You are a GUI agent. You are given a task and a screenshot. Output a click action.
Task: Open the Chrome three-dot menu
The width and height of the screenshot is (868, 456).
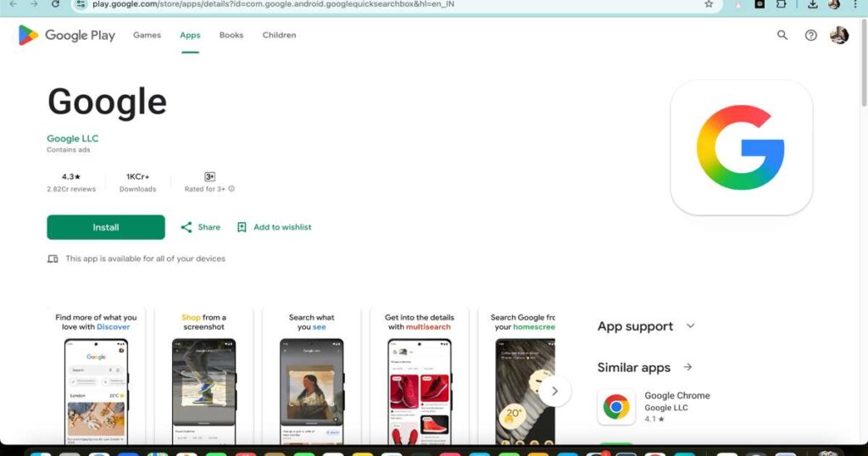tap(855, 4)
